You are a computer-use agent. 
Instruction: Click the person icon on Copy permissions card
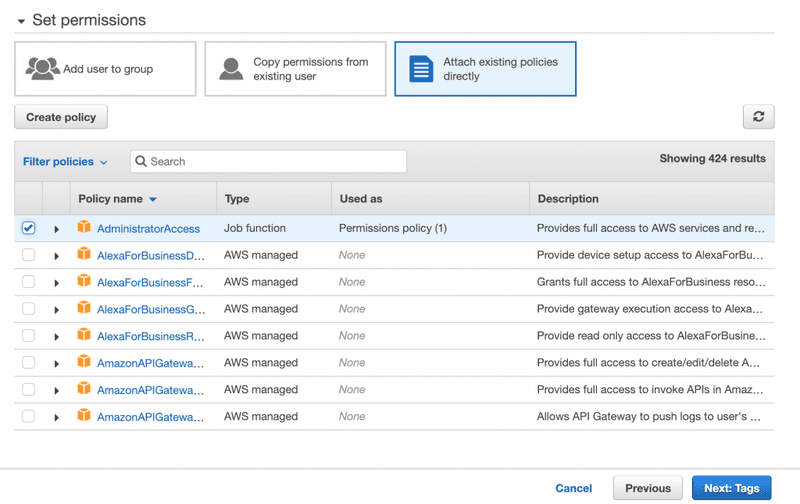coord(231,69)
